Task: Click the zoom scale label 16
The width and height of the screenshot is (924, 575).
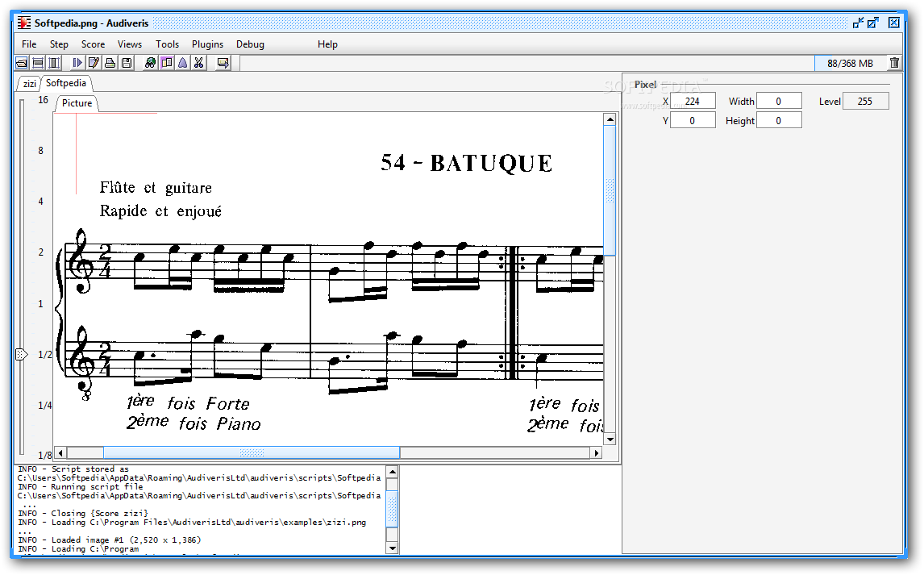Action: pyautogui.click(x=43, y=100)
